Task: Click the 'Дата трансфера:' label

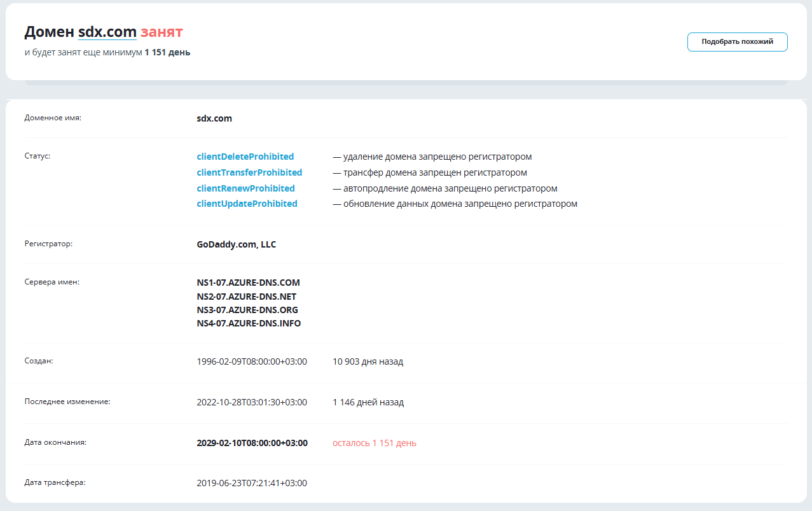Action: pos(55,482)
